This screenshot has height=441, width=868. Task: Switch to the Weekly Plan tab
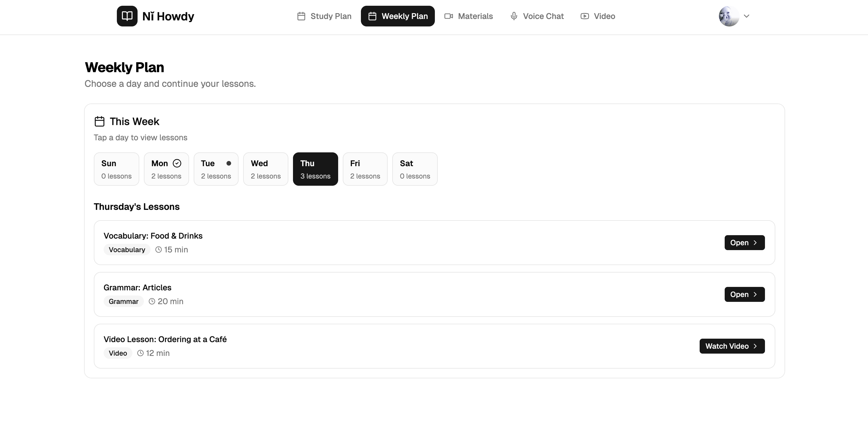[x=398, y=16]
